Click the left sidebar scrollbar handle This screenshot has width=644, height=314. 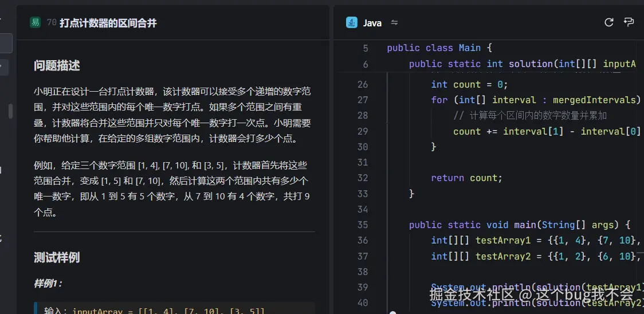10,111
